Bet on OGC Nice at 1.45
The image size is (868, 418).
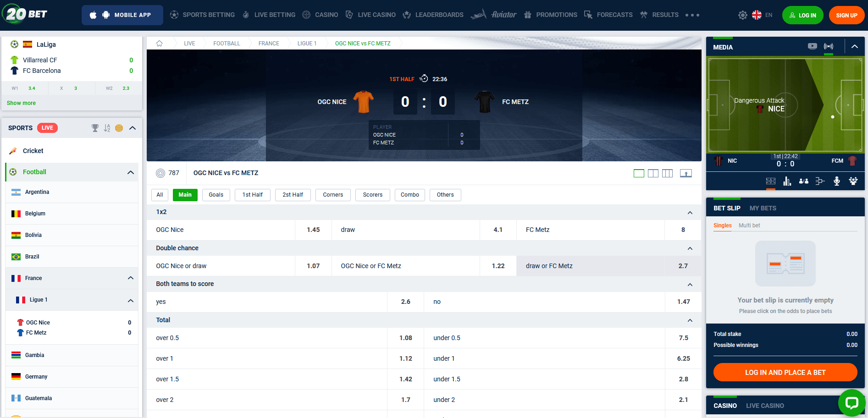tap(239, 230)
